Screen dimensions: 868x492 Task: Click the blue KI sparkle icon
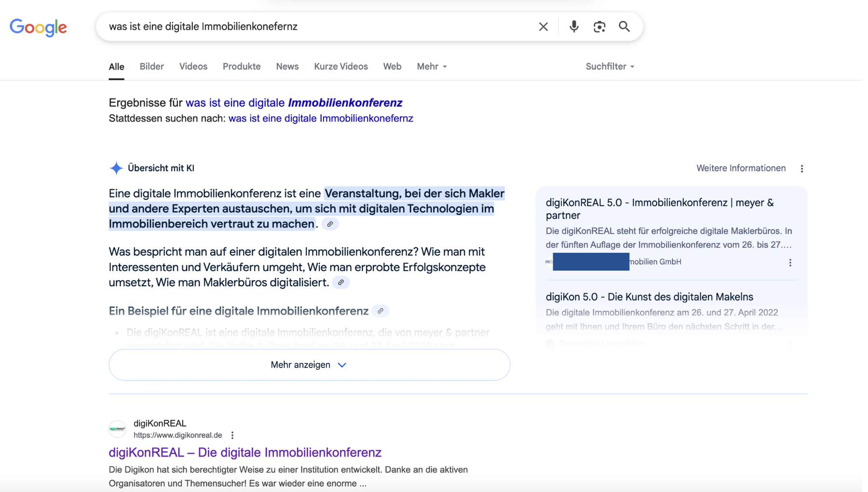pos(116,168)
